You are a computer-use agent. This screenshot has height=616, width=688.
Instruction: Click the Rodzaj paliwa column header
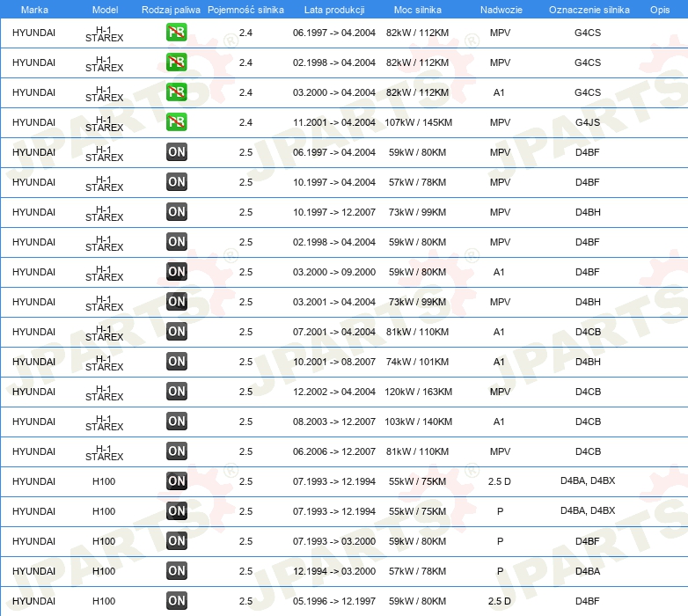click(x=172, y=10)
